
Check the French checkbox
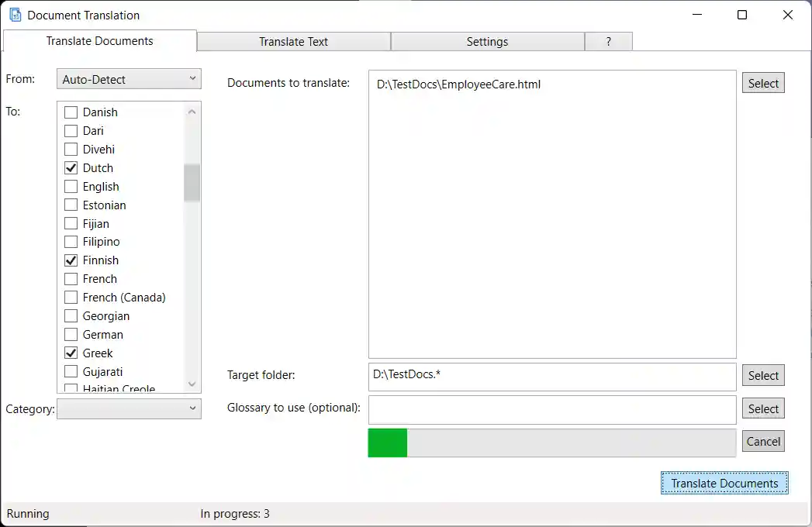70,278
